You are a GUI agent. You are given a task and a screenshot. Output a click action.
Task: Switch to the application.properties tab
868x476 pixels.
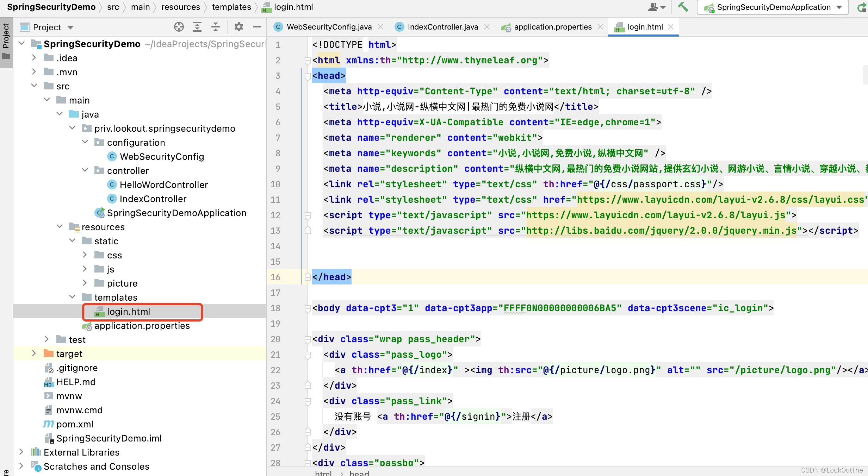tap(552, 27)
